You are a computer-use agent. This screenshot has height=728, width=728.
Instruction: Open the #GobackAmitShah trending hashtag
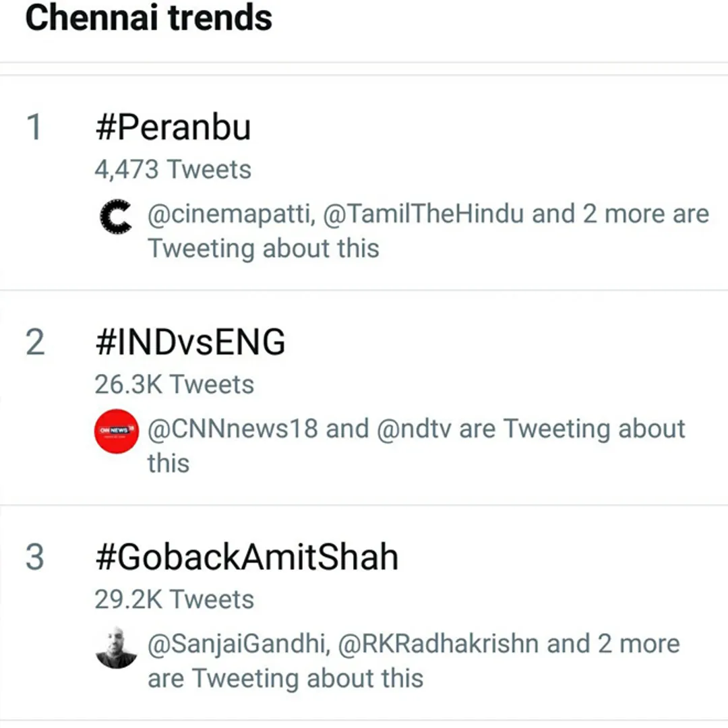[x=247, y=557]
